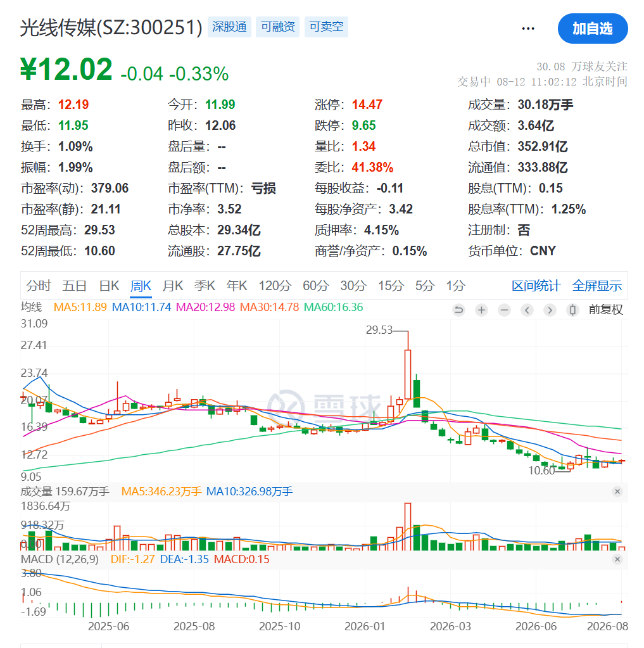Click the 总市值 352.91亿 value
The width and height of the screenshot is (644, 648).
[x=543, y=146]
